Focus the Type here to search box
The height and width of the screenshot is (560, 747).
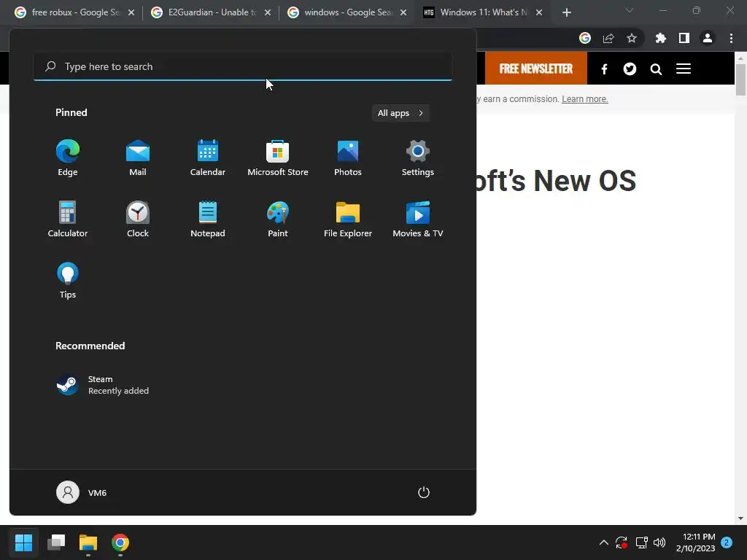coord(243,66)
